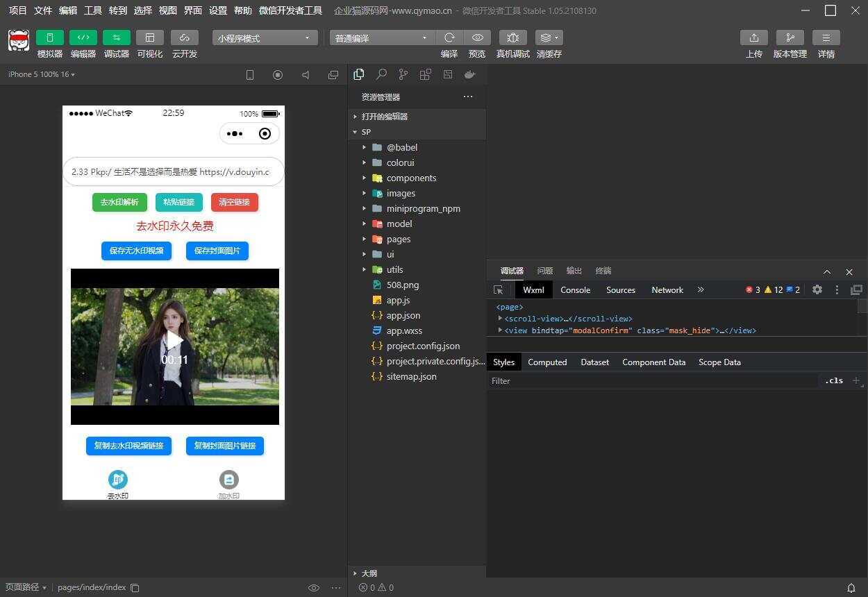The image size is (868, 597).
Task: Toggle the editor (编辑器) panel visibility
Action: coord(83,37)
